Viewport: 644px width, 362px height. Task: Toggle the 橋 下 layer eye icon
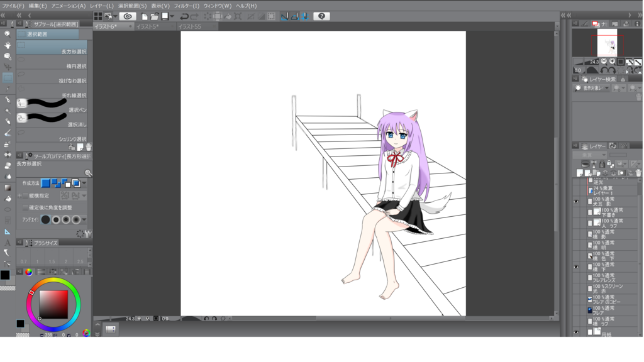(577, 267)
